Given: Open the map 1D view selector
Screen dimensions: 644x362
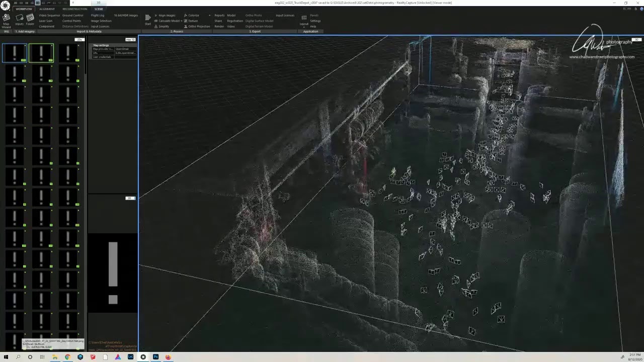Looking at the screenshot, I should coord(130,40).
